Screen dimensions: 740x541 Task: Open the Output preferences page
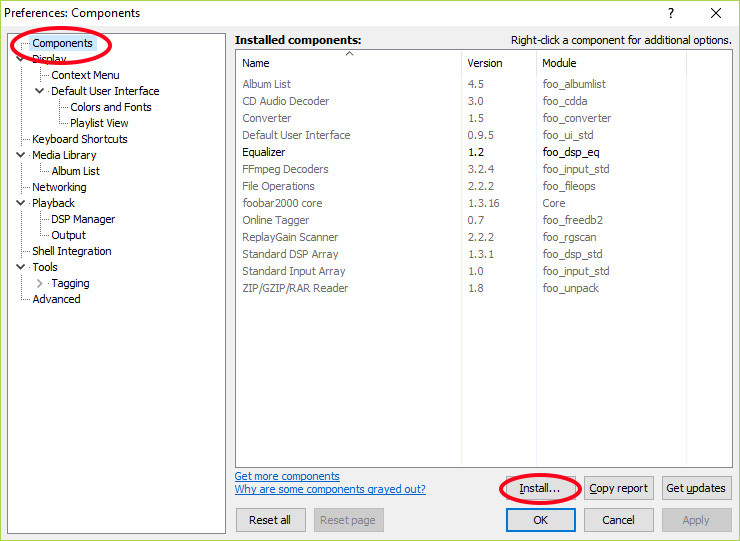click(68, 235)
